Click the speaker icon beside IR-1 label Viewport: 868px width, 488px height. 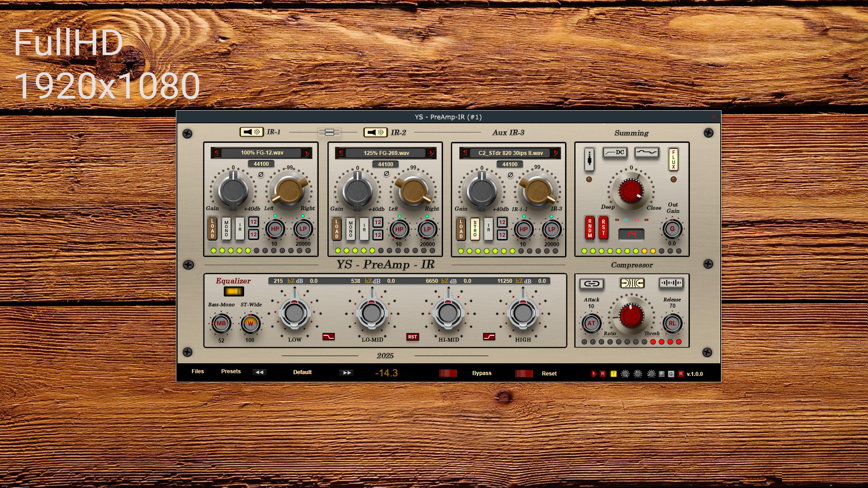pos(252,132)
